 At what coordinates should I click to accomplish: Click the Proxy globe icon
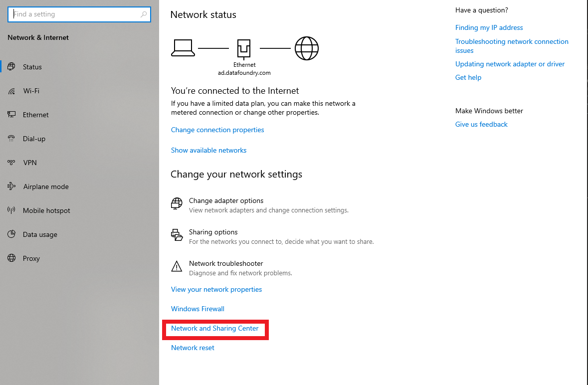point(11,258)
